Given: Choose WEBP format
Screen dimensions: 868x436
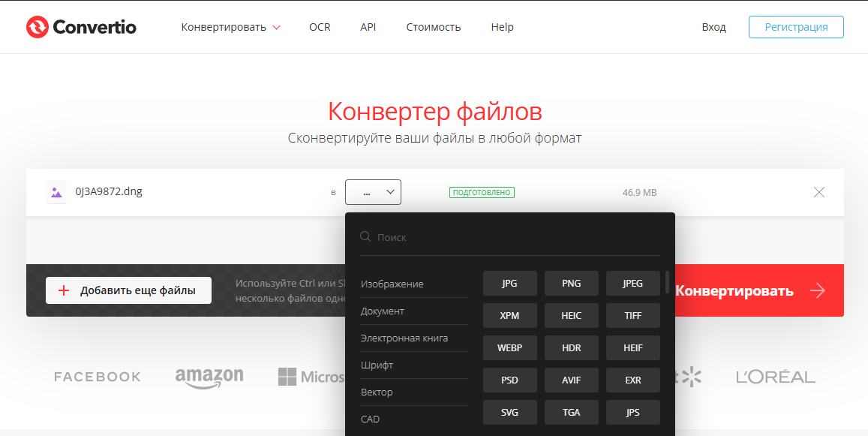Looking at the screenshot, I should 510,348.
